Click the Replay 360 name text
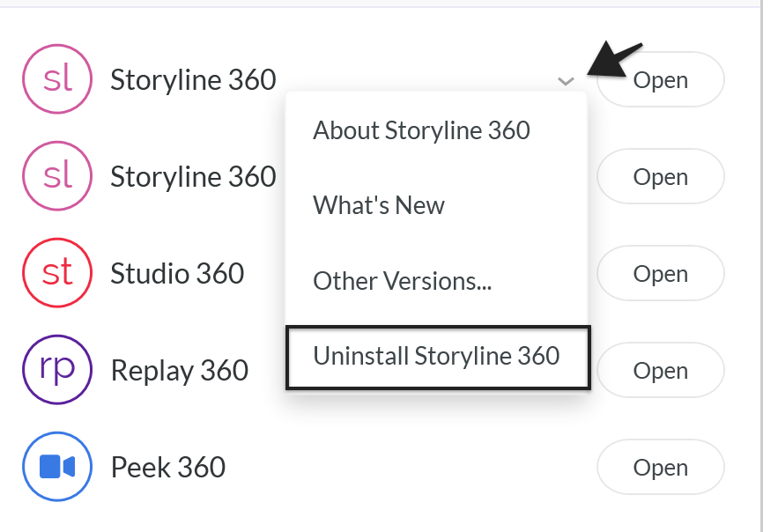The width and height of the screenshot is (763, 532). pyautogui.click(x=180, y=371)
